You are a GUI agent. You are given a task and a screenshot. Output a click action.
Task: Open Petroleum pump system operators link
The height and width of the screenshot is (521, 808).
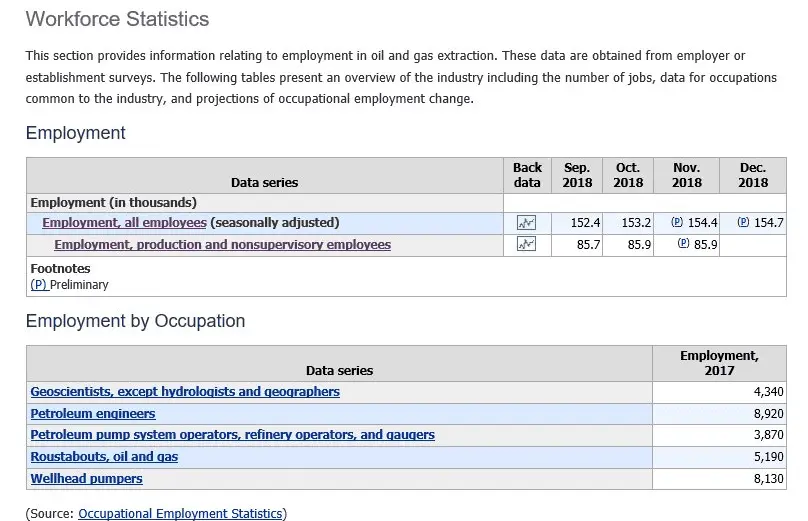(x=232, y=436)
